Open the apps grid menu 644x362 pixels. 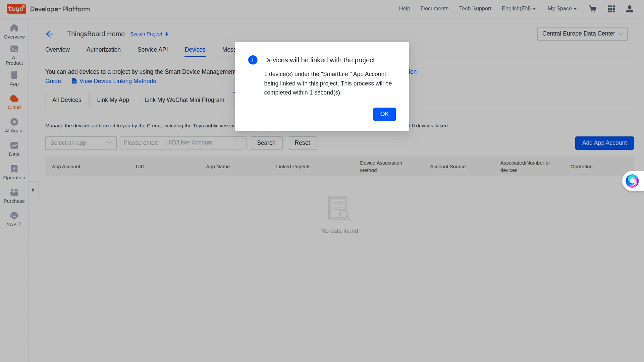(611, 9)
